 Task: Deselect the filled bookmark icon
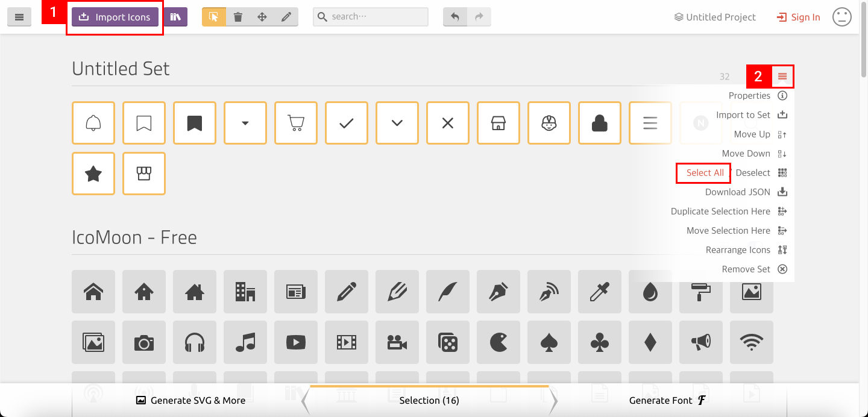pyautogui.click(x=195, y=123)
